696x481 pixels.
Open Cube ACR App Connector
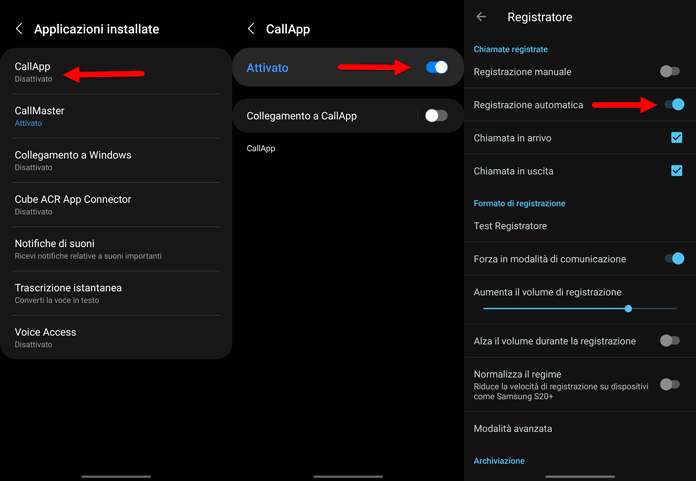(x=116, y=205)
